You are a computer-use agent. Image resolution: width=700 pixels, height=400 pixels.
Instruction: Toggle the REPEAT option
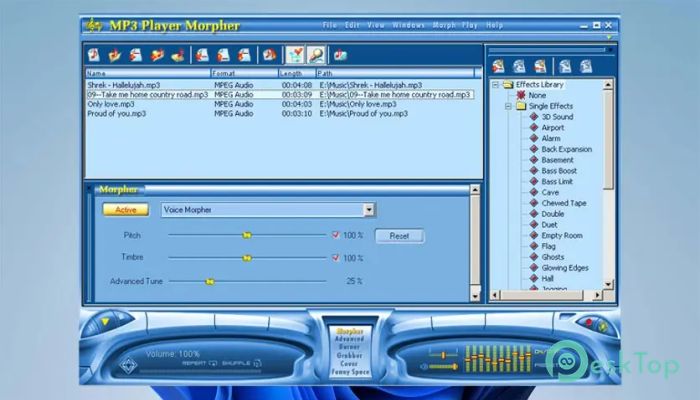pyautogui.click(x=199, y=363)
